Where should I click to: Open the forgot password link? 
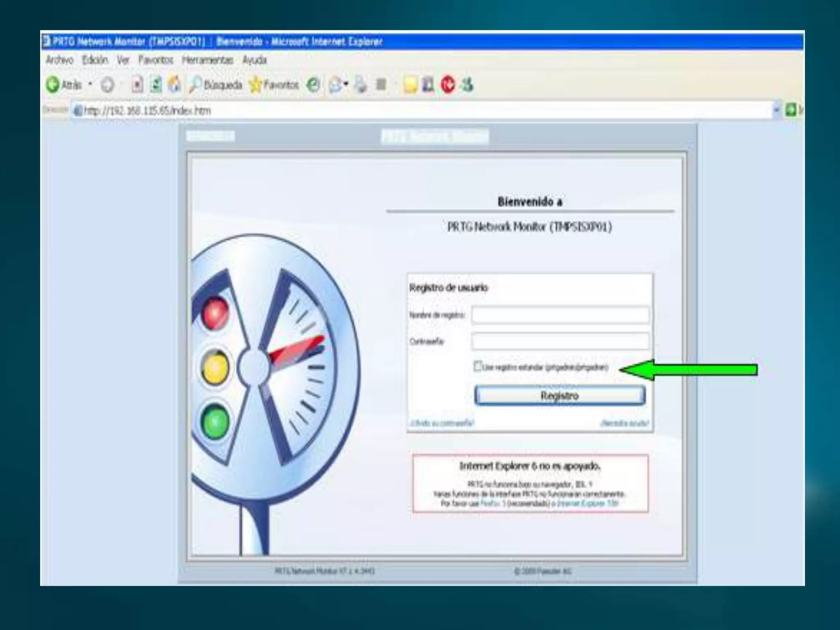click(442, 423)
